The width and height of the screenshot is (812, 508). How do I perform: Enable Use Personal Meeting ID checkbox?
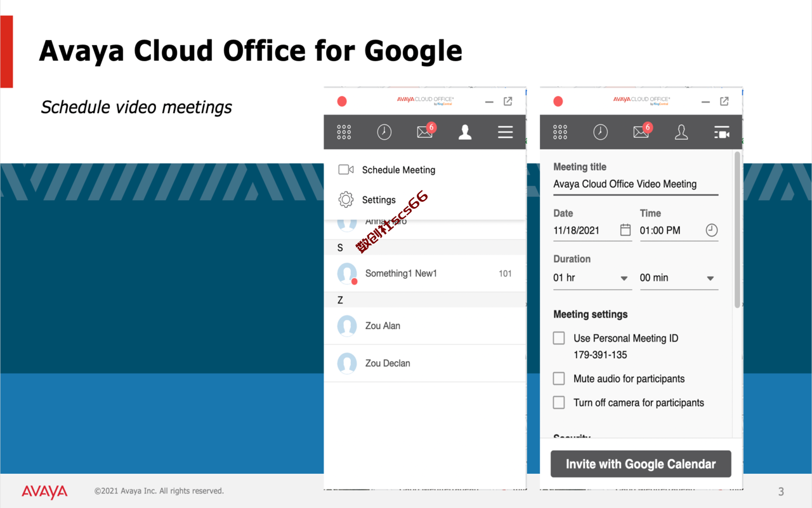point(559,338)
